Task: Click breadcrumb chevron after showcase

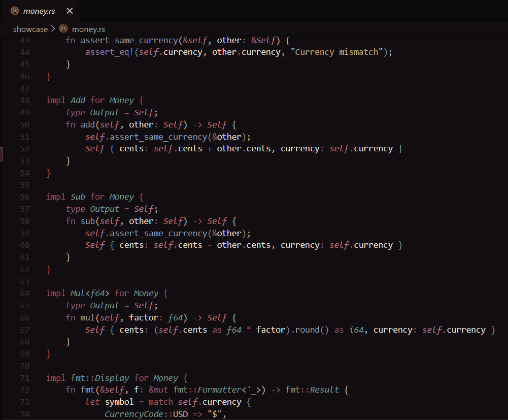Action: pyautogui.click(x=53, y=29)
